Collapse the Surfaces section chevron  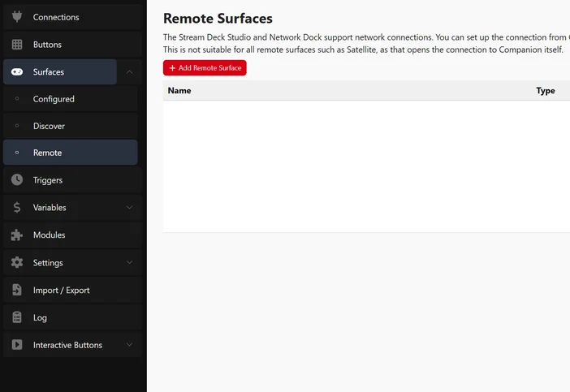click(129, 72)
